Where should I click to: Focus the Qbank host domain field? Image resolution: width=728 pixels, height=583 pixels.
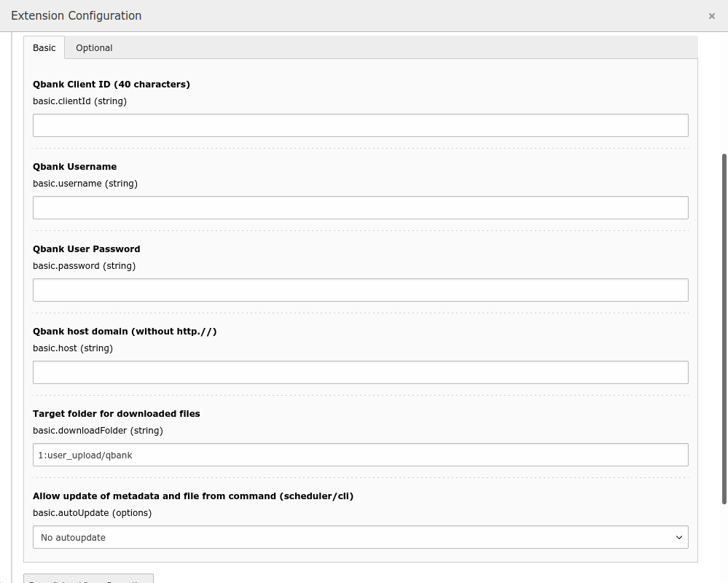point(360,372)
